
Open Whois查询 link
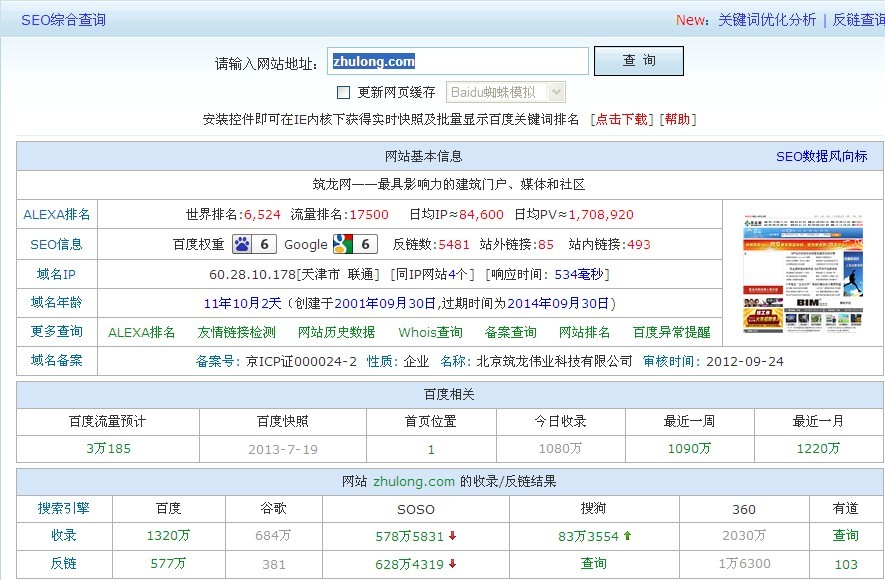pos(431,332)
